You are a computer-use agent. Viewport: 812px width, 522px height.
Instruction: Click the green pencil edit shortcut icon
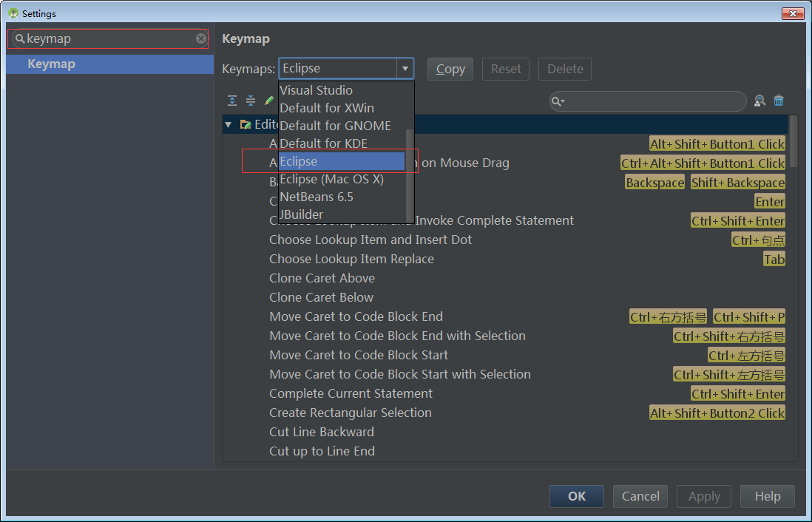click(268, 101)
